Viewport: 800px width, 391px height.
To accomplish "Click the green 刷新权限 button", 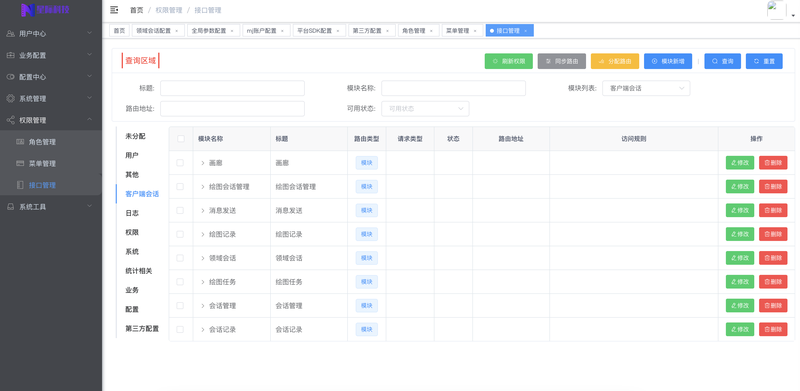I will click(509, 61).
